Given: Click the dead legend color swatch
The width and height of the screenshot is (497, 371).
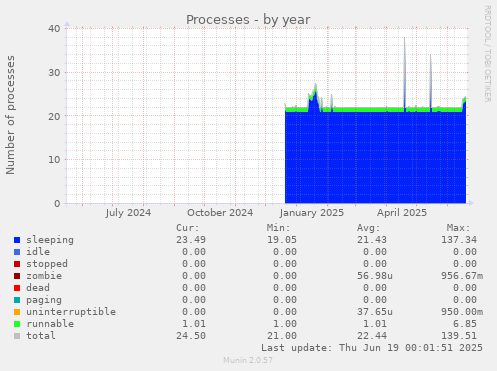Looking at the screenshot, I should click(17, 288).
